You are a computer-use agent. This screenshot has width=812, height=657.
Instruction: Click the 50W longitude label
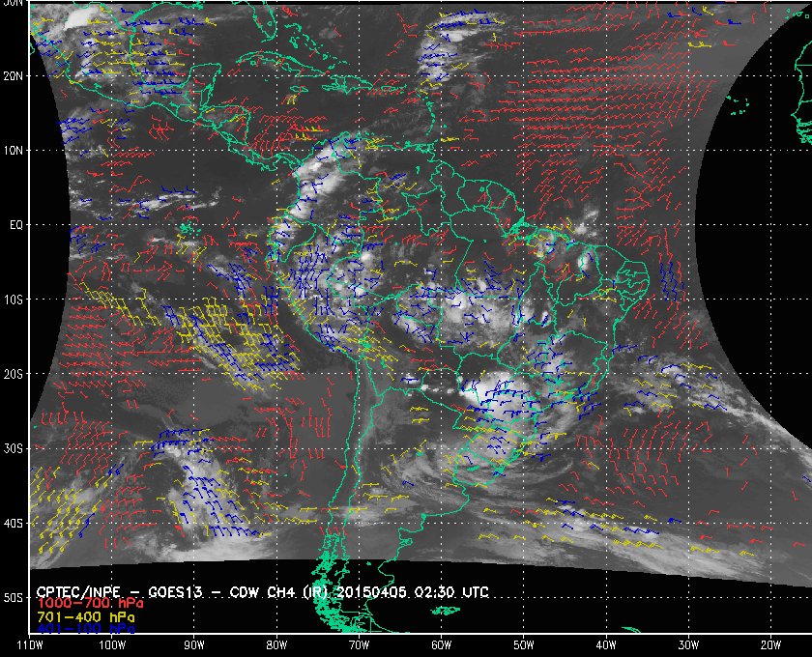524,645
